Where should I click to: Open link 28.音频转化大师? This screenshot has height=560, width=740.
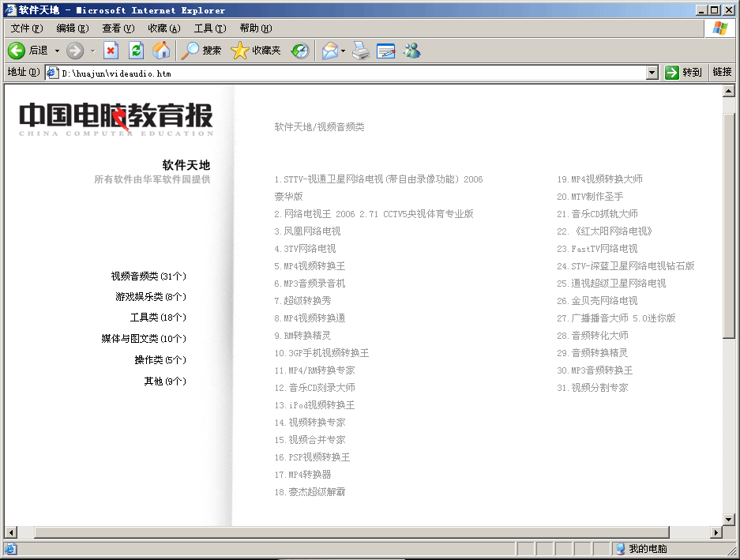click(x=593, y=336)
